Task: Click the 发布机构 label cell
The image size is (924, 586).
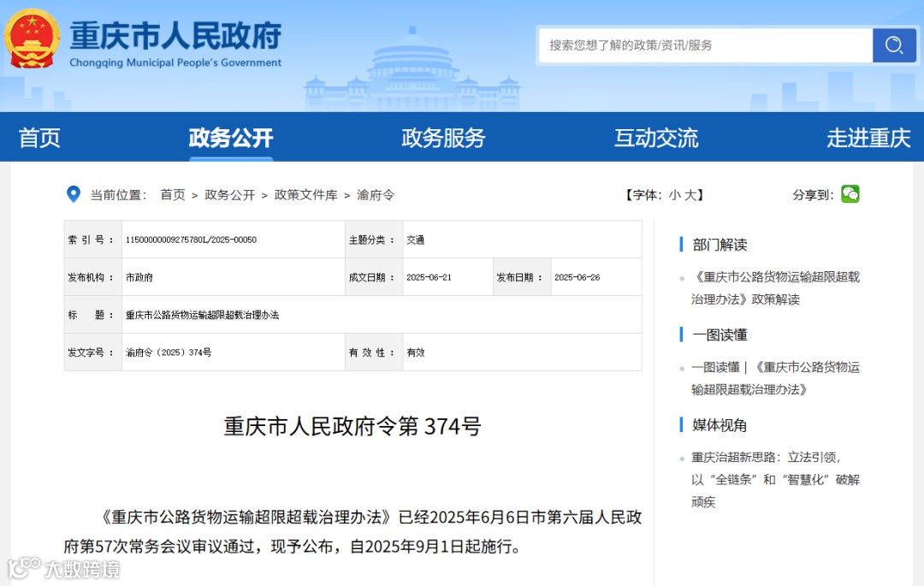Action: [x=92, y=277]
